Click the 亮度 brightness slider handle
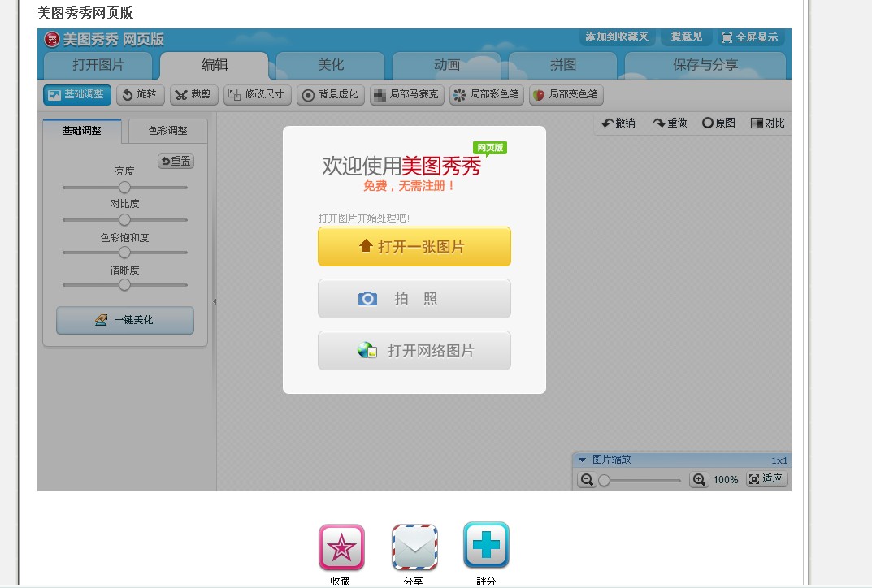 click(124, 188)
